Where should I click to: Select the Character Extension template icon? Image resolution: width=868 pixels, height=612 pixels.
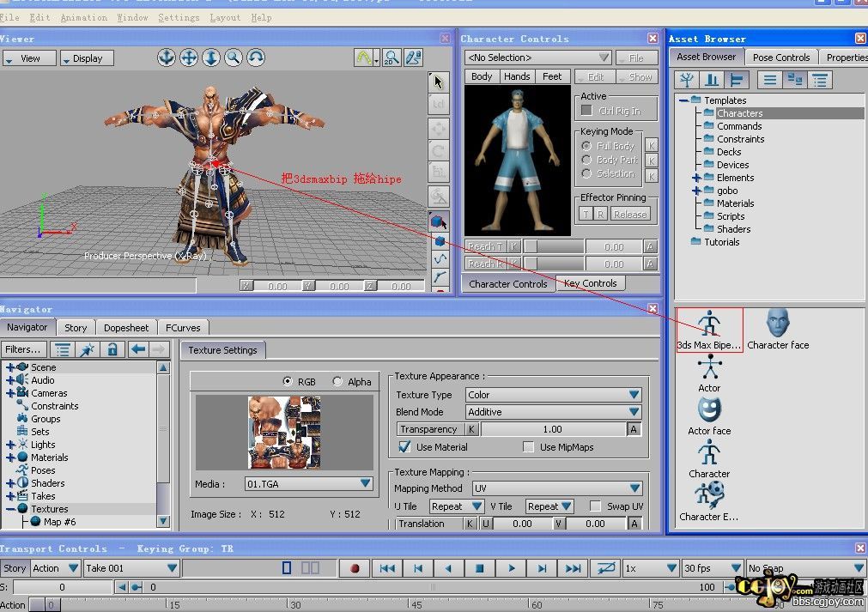click(x=709, y=502)
